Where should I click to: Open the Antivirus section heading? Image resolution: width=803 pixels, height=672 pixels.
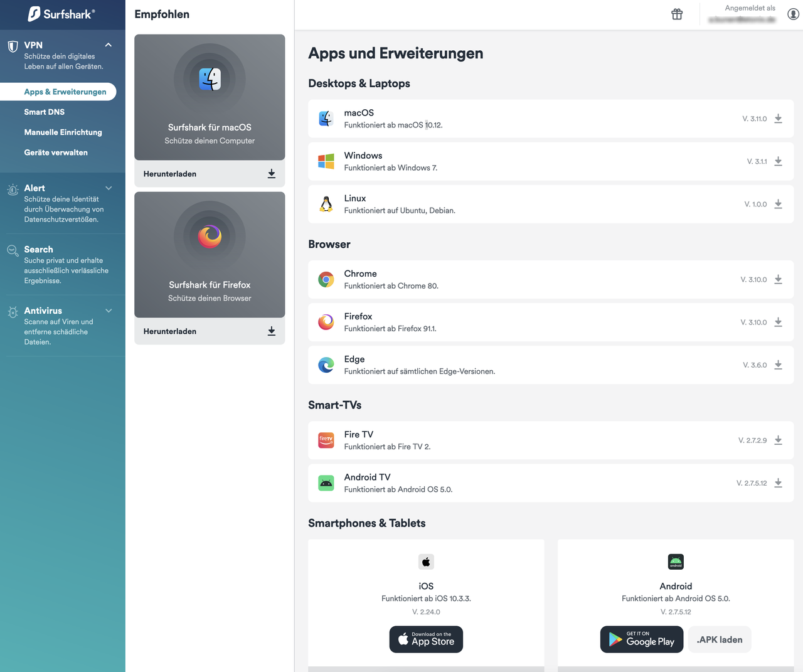tap(43, 311)
